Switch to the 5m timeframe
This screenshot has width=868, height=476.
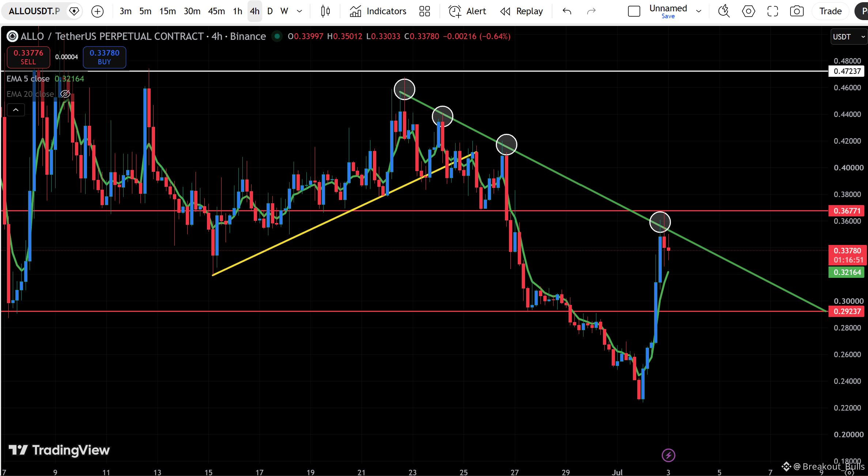(x=145, y=11)
